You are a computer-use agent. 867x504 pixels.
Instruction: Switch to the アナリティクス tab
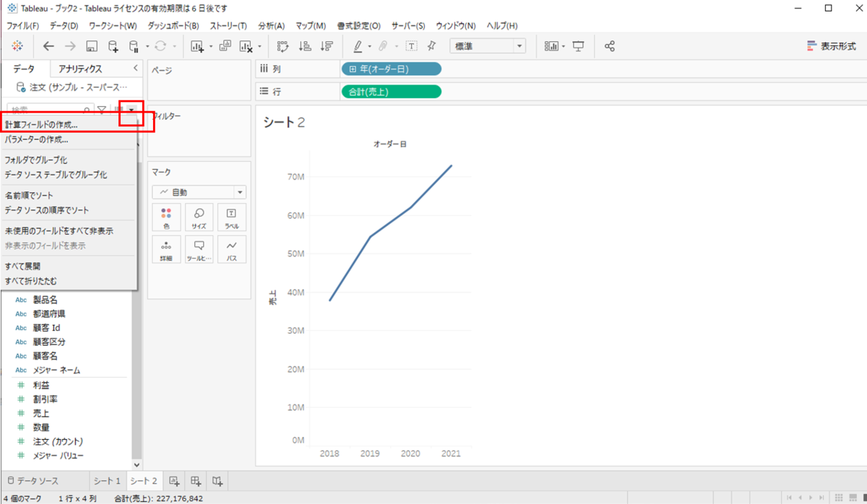click(x=80, y=69)
